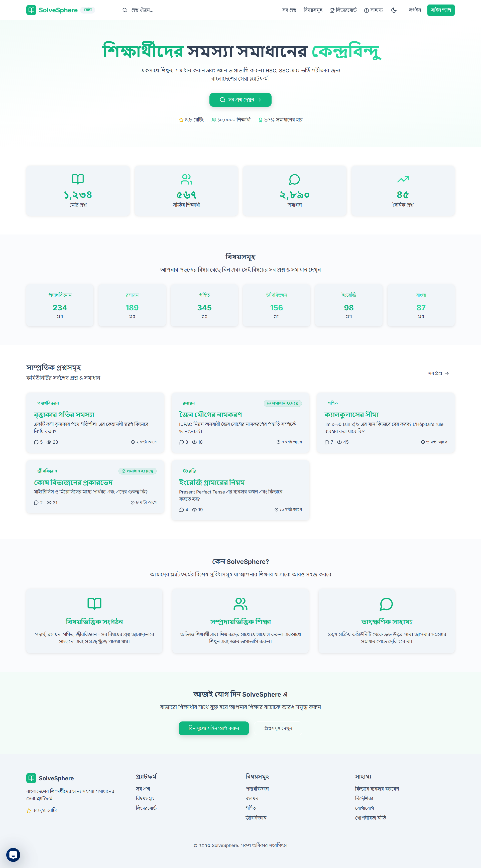Open the ইংরেজি গ্রামারের নিয়ম question

(x=212, y=482)
